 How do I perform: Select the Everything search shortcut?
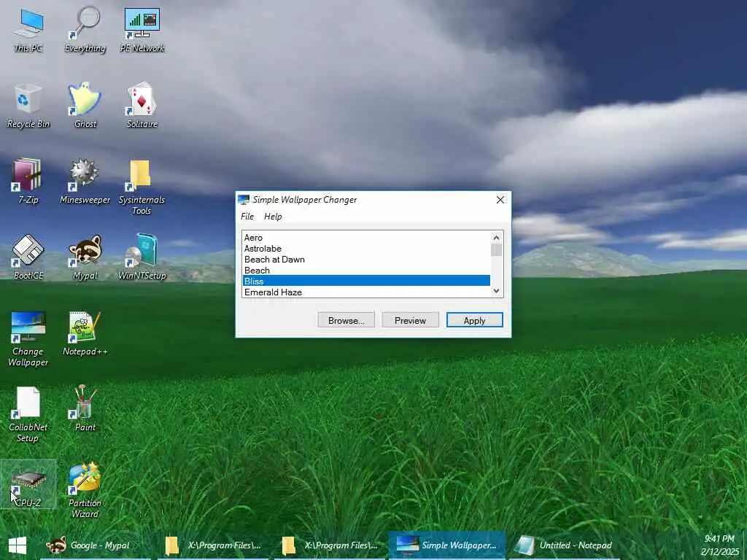(x=85, y=29)
